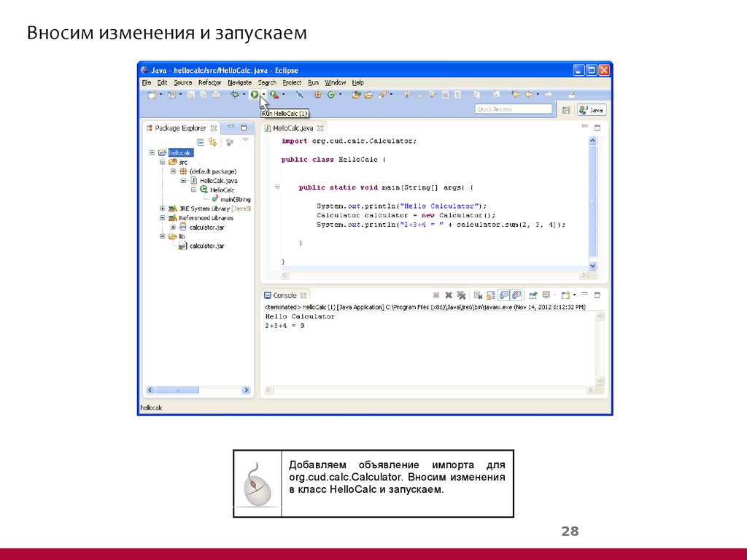Expand the JRE System Library node

pyautogui.click(x=162, y=207)
